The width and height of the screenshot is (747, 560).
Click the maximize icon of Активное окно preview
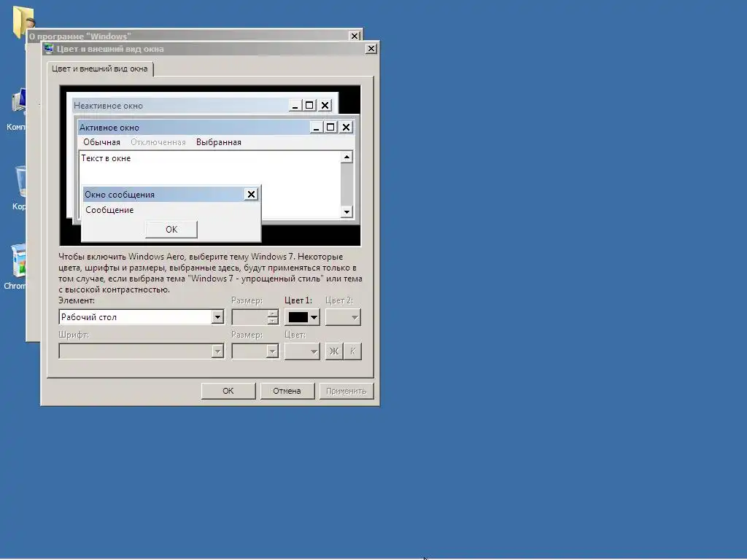(330, 127)
